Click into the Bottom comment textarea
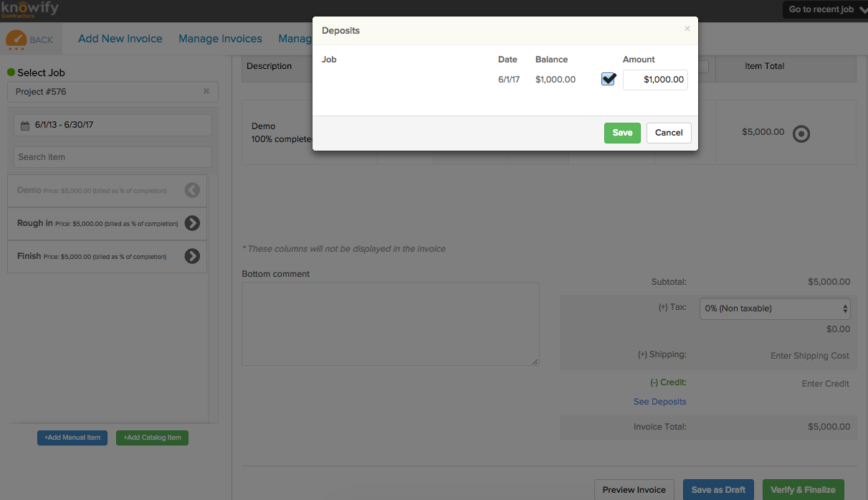 click(391, 324)
